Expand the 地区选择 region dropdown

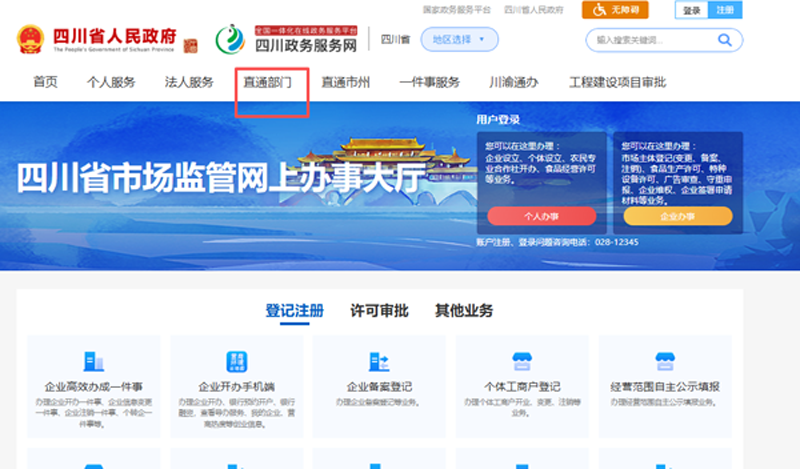click(x=458, y=41)
